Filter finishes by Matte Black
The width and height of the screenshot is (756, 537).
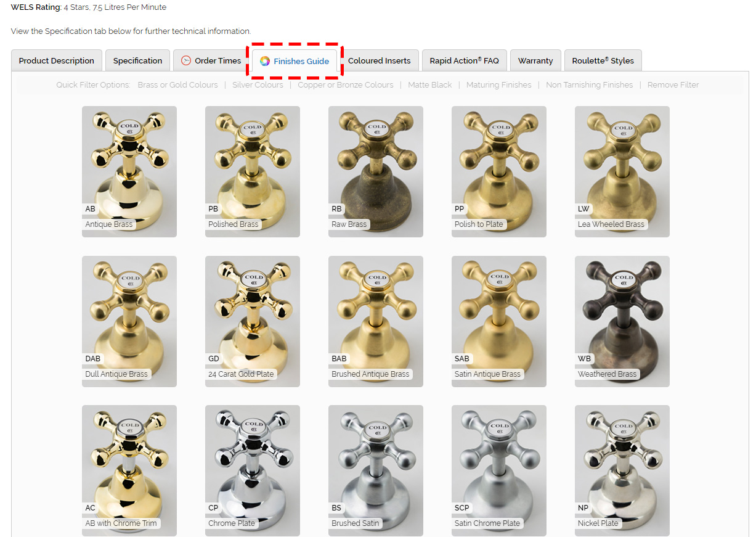[429, 85]
